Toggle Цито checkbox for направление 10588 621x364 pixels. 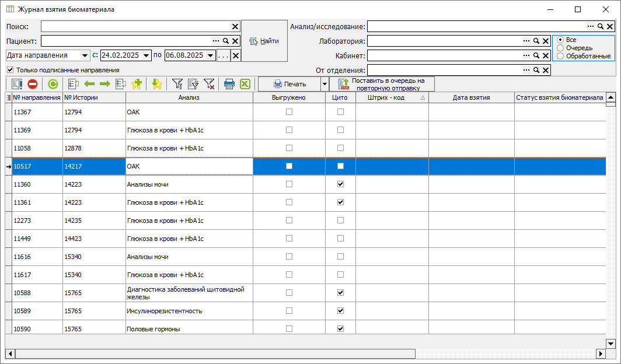(x=341, y=292)
